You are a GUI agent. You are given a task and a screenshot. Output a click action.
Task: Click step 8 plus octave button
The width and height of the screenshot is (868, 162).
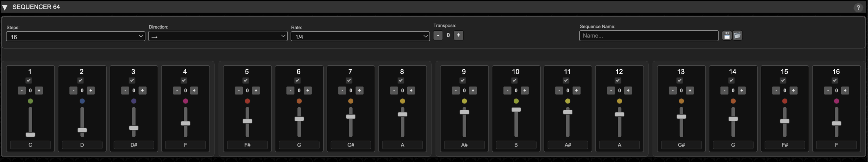(411, 91)
